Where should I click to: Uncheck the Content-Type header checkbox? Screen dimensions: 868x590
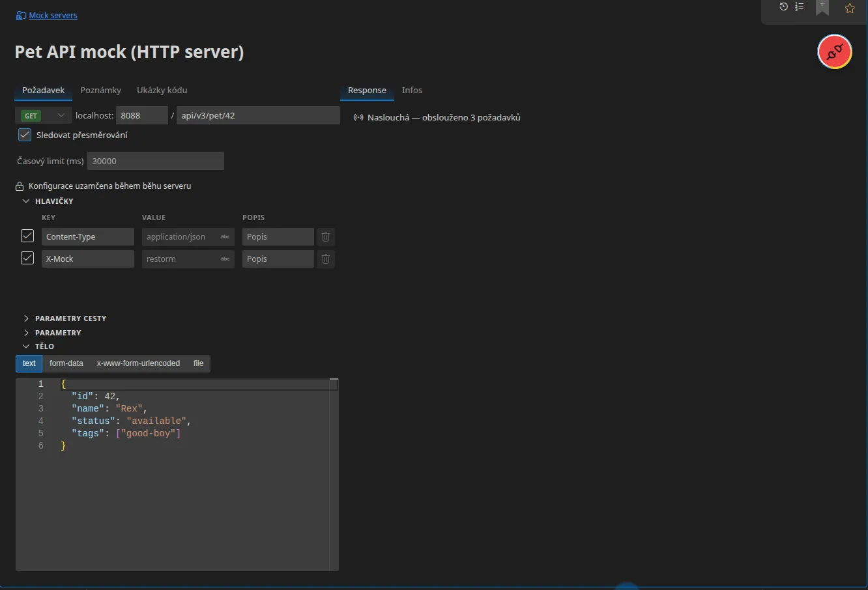[27, 236]
